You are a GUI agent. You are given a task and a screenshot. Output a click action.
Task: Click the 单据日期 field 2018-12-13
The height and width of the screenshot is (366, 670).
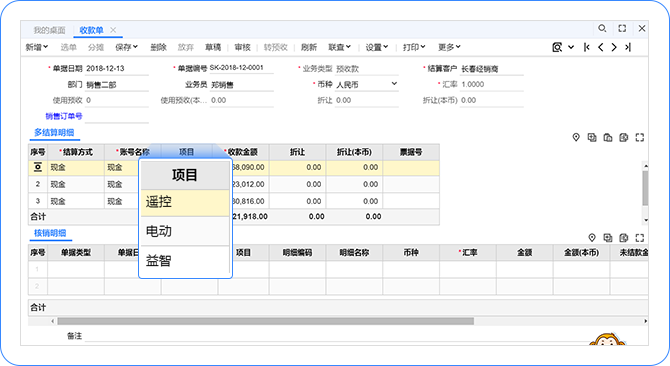coord(117,68)
